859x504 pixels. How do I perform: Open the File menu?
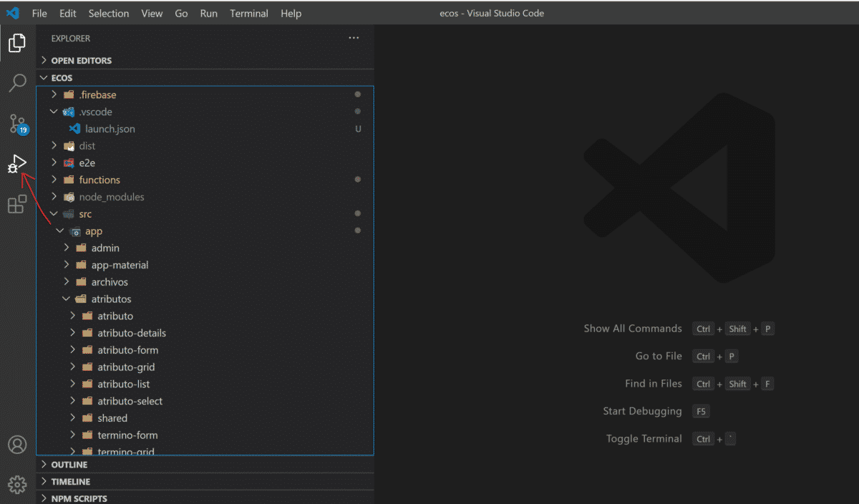[x=39, y=13]
